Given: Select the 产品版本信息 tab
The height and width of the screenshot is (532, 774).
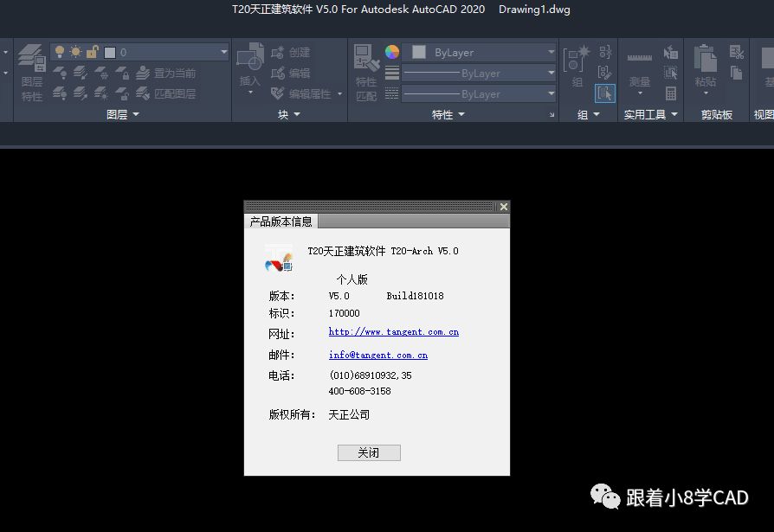Looking at the screenshot, I should click(281, 221).
